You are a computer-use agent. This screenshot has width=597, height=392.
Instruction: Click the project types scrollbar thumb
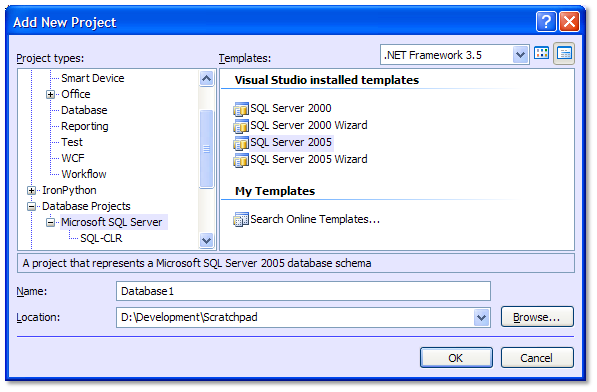(x=206, y=149)
